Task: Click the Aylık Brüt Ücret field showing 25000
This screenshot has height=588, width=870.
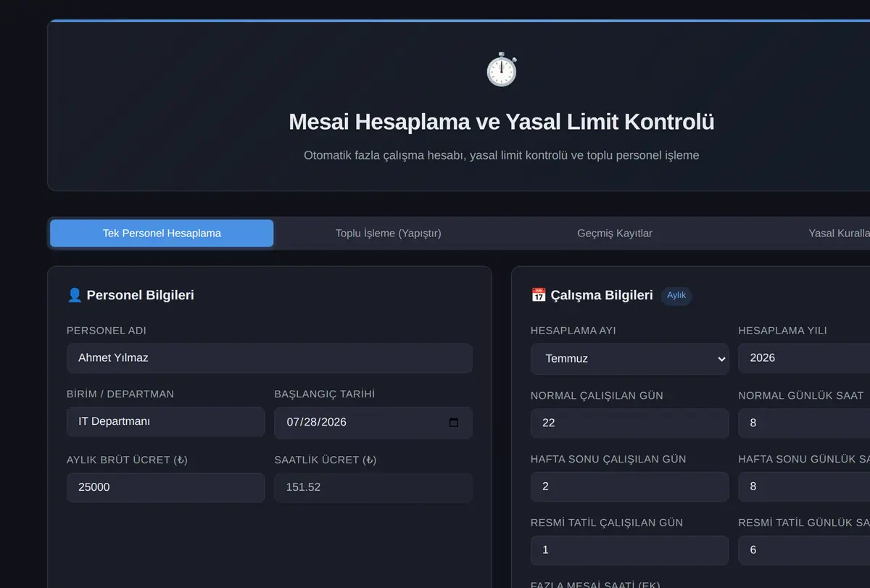Action: [165, 487]
